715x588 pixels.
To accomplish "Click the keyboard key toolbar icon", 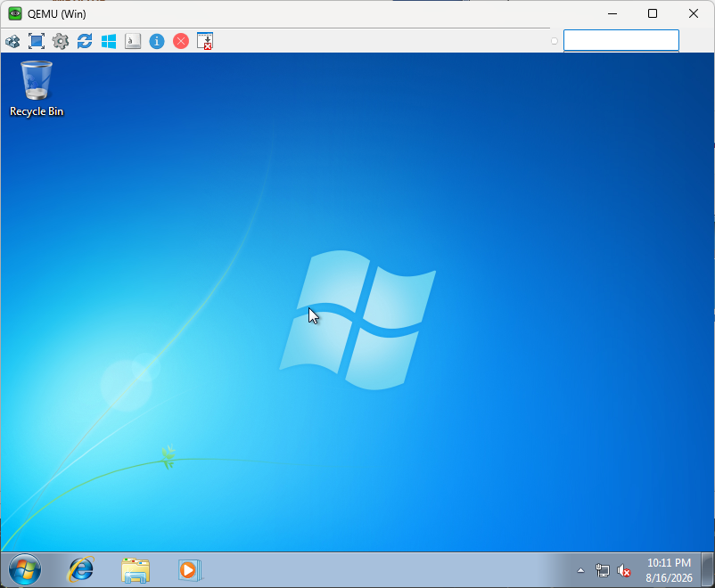I will coord(133,42).
